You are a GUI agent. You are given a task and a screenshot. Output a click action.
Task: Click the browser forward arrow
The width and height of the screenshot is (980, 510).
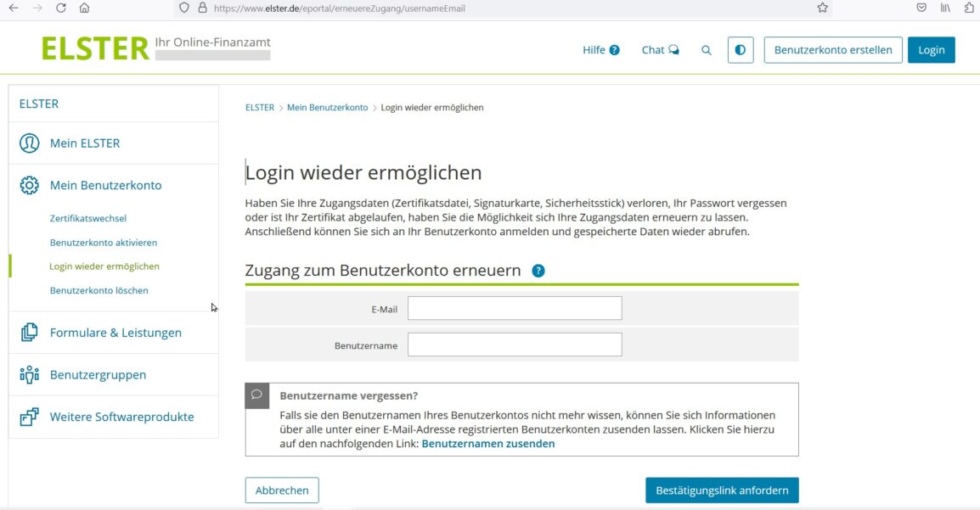(37, 8)
